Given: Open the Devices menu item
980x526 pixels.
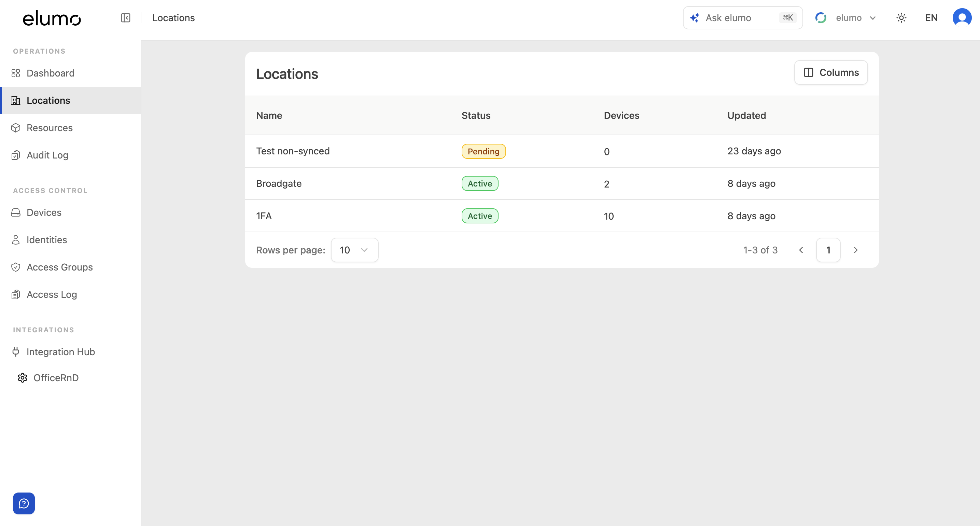Looking at the screenshot, I should pyautogui.click(x=71, y=212).
